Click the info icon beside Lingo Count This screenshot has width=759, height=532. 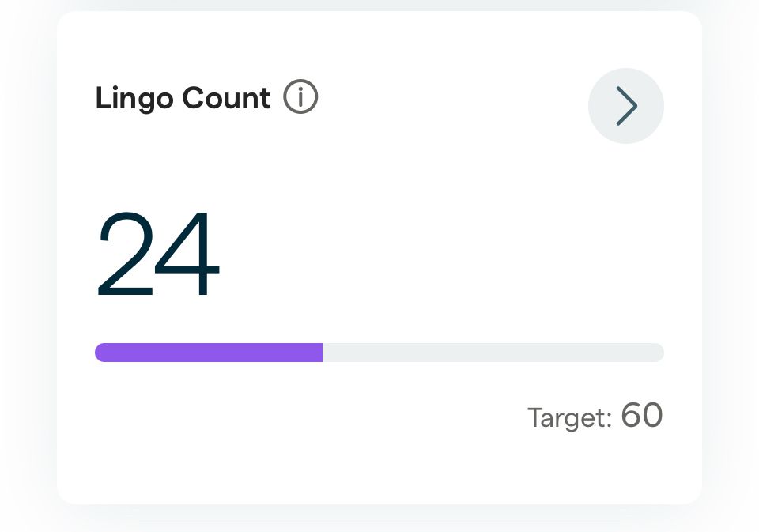300,99
